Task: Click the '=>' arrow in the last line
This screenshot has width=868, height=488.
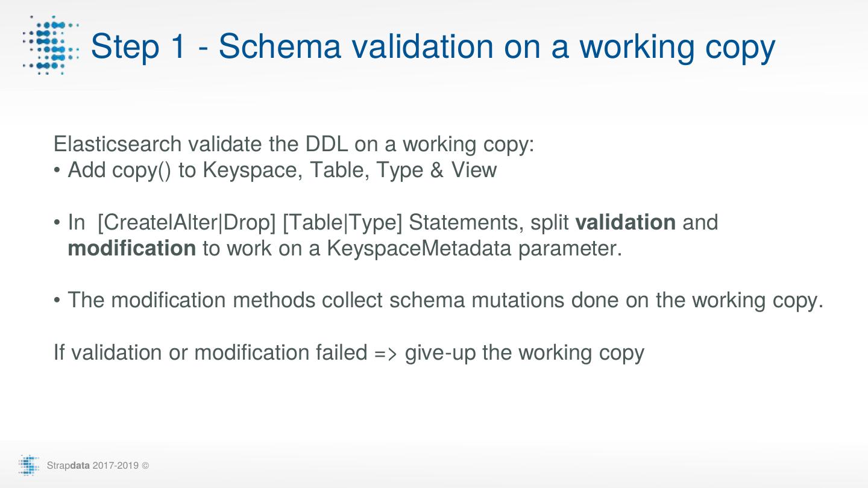Action: click(386, 353)
